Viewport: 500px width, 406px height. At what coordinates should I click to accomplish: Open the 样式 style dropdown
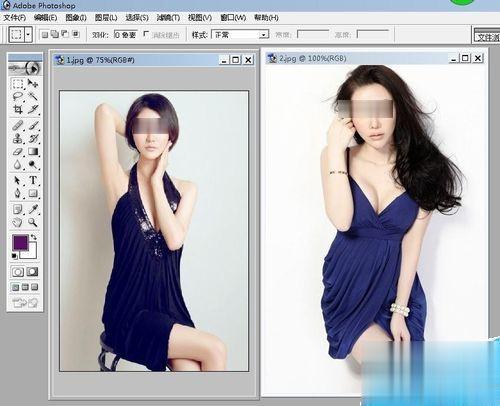point(240,34)
